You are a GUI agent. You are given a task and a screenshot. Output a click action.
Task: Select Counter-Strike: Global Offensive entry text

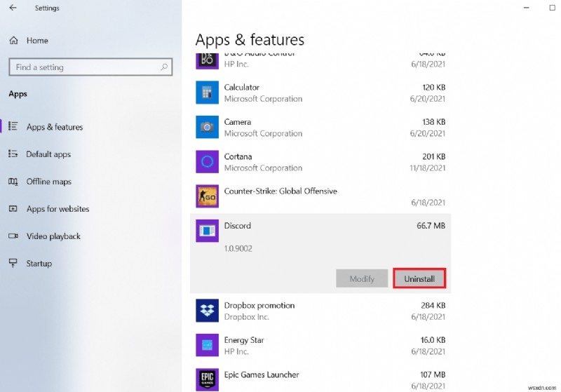[x=280, y=191]
